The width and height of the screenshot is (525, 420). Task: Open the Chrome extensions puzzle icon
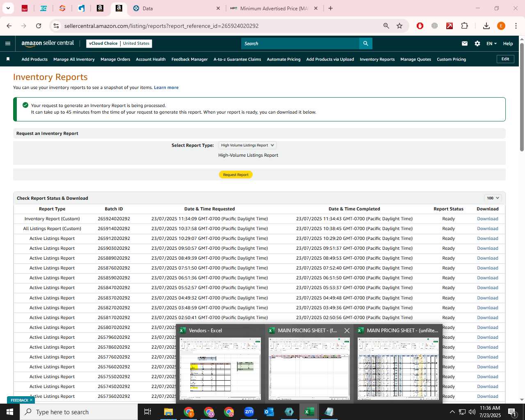click(x=464, y=26)
